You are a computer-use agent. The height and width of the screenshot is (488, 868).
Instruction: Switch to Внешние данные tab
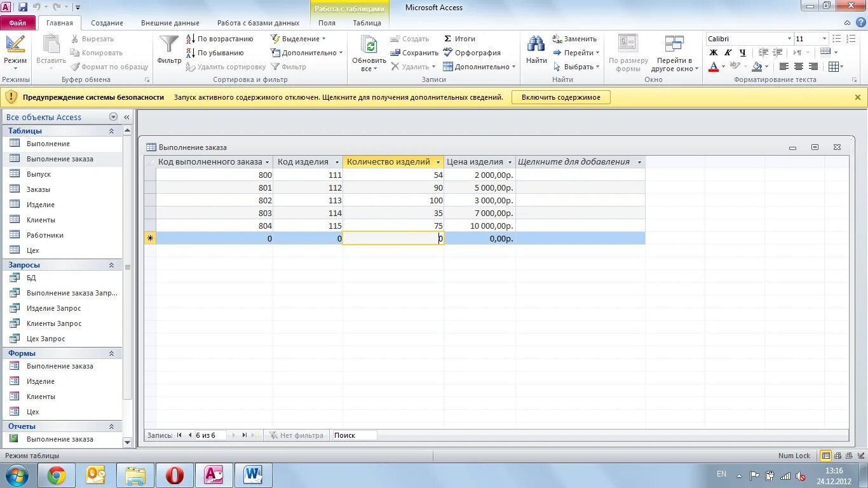coord(170,23)
